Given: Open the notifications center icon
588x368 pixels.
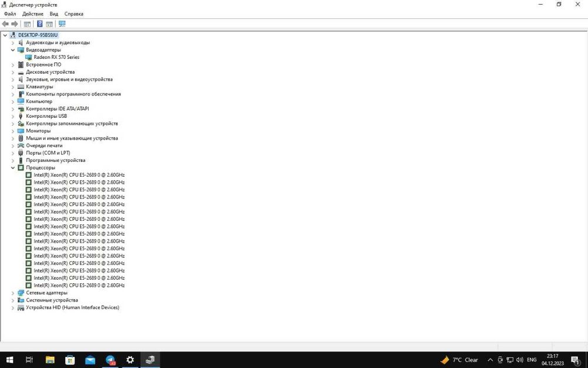Looking at the screenshot, I should click(576, 360).
